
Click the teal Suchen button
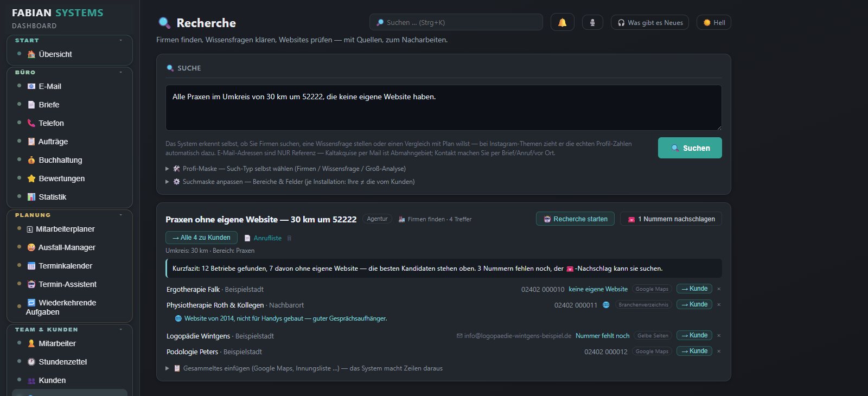coord(690,148)
